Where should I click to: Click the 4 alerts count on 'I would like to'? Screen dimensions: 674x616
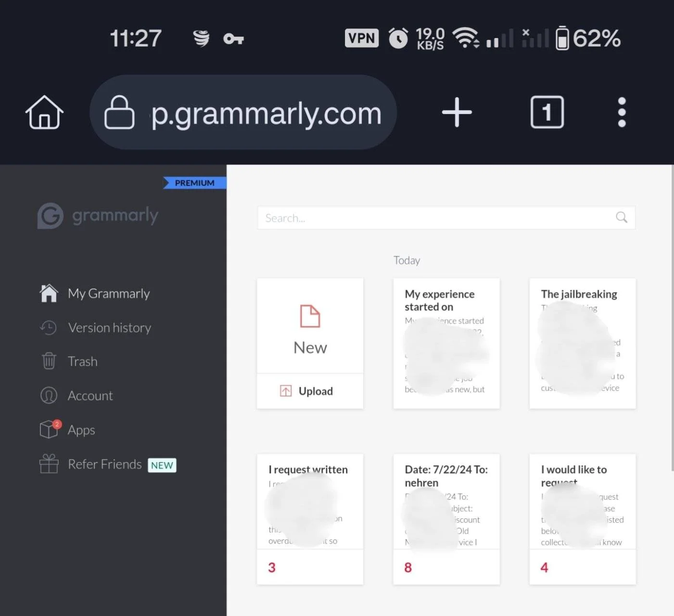click(544, 567)
